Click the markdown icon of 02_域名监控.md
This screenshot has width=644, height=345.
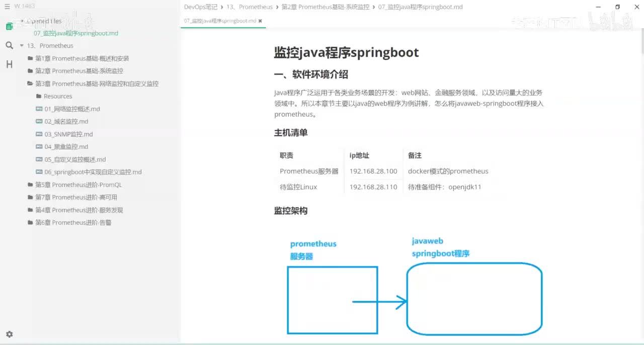[39, 121]
